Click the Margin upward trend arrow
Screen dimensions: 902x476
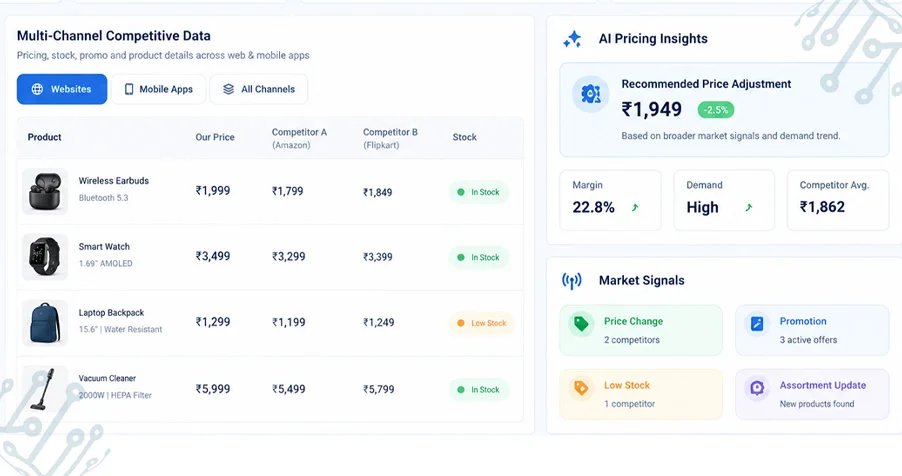pos(635,208)
